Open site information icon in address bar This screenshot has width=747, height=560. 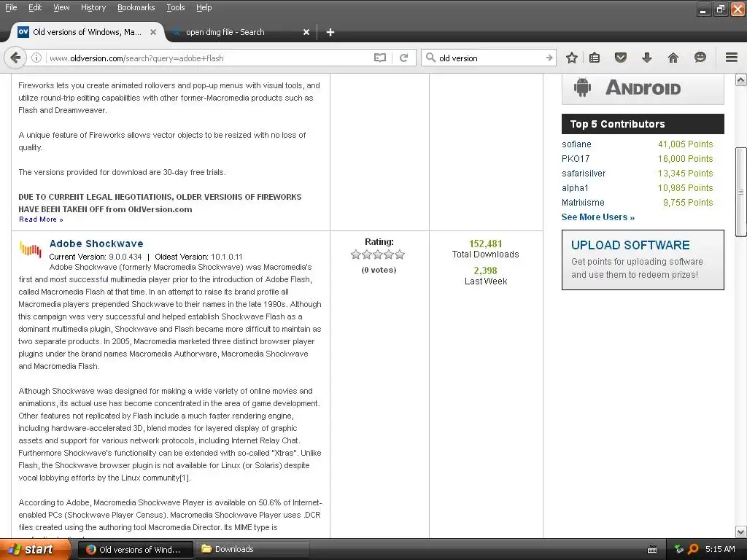[x=36, y=58]
